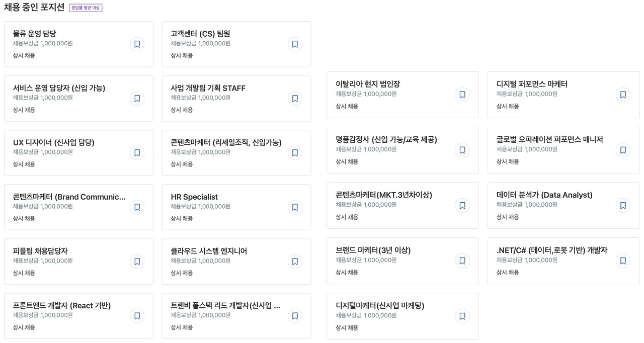Image resolution: width=644 pixels, height=343 pixels.
Task: Toggle bookmark for UX 디자이너 (신사업 담당)
Action: click(x=137, y=153)
